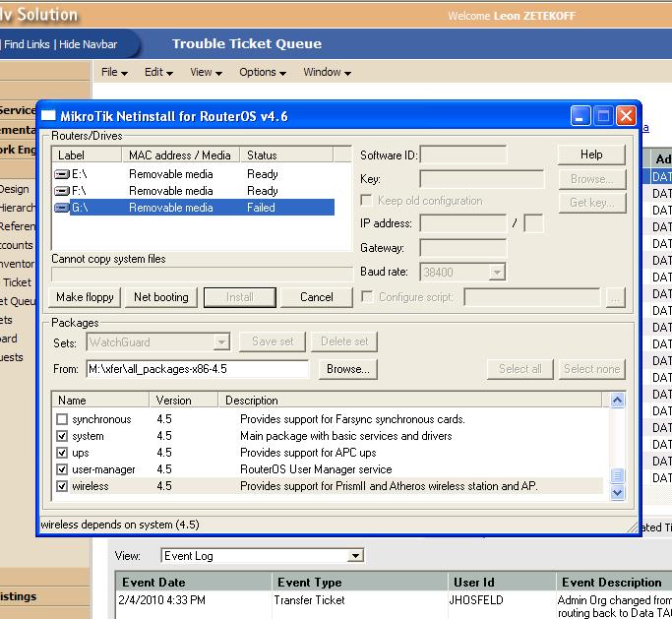This screenshot has width=672, height=619.
Task: Toggle the synchronous package checkbox
Action: [62, 419]
